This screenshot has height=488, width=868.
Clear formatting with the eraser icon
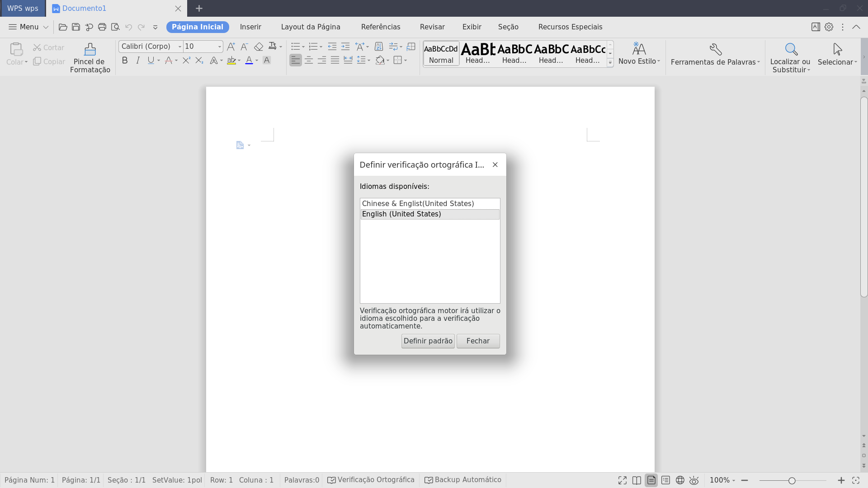(x=259, y=46)
